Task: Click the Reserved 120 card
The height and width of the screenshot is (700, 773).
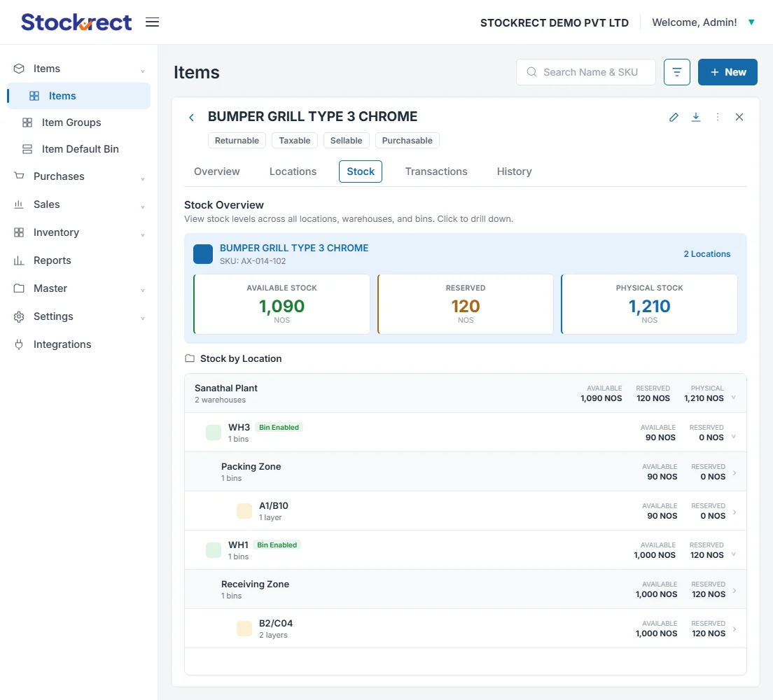Action: 466,304
